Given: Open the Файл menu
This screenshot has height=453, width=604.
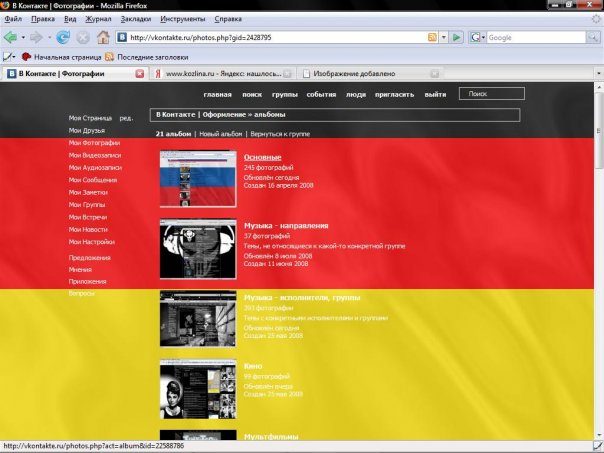Looking at the screenshot, I should (13, 19).
